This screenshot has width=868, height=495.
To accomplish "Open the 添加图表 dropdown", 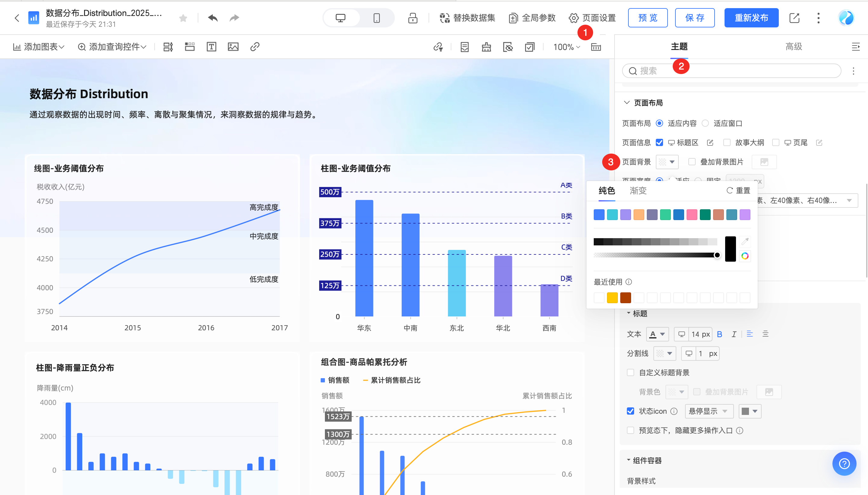I will click(39, 47).
